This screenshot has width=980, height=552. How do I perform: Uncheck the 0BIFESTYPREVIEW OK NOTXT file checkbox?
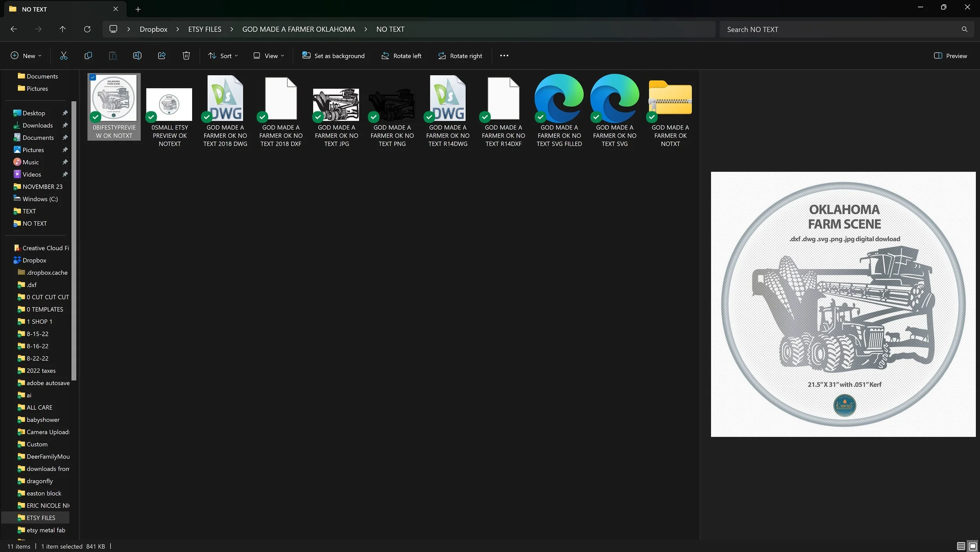coord(93,77)
